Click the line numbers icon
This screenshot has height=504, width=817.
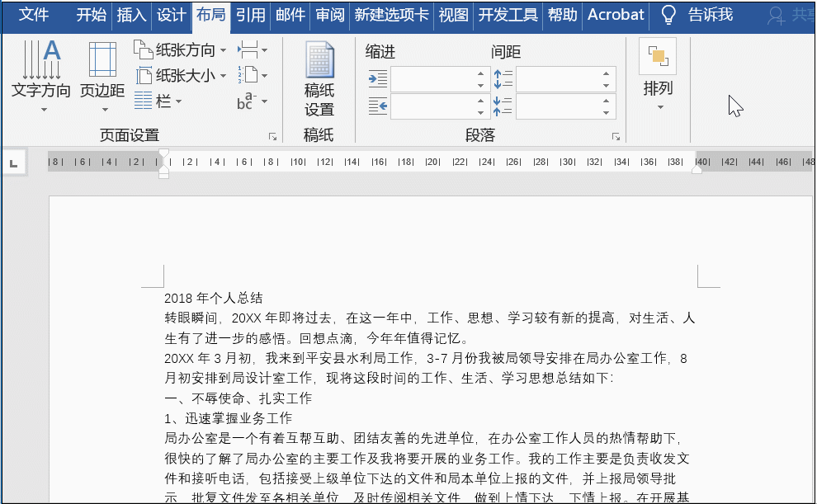click(x=248, y=76)
